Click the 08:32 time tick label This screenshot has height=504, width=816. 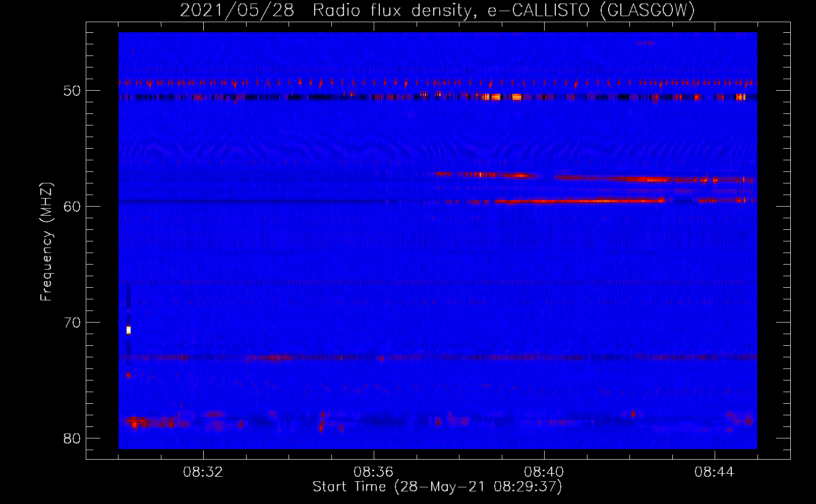(203, 472)
